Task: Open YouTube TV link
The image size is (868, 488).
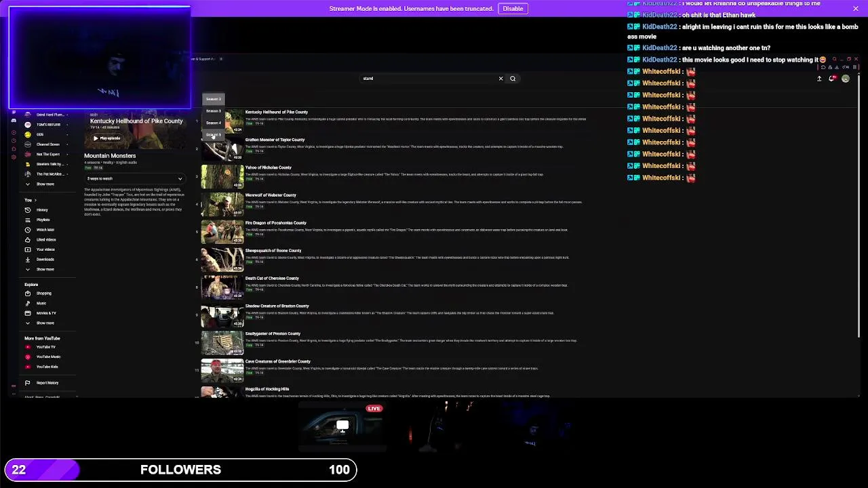Action: pyautogui.click(x=45, y=347)
